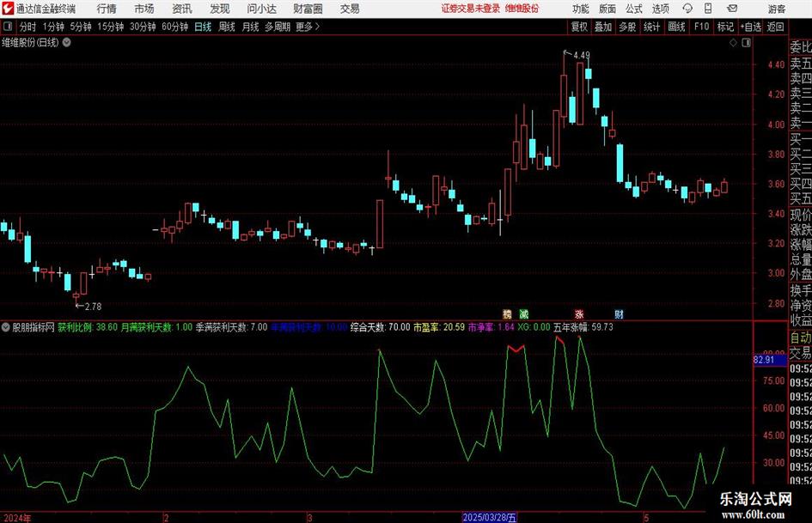Viewport: 812px width, 523px height.
Task: Switch to the 多周期 multi-period tab
Action: click(278, 27)
